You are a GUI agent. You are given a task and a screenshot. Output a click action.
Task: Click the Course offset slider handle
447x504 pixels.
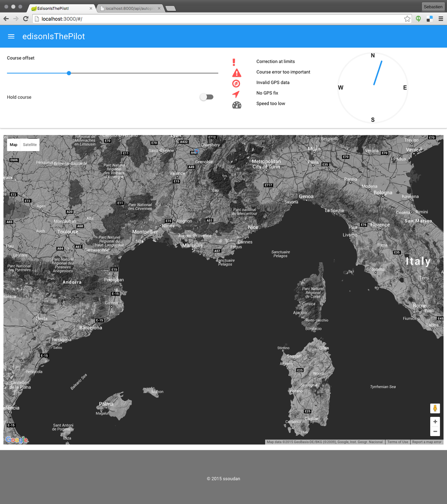(69, 73)
